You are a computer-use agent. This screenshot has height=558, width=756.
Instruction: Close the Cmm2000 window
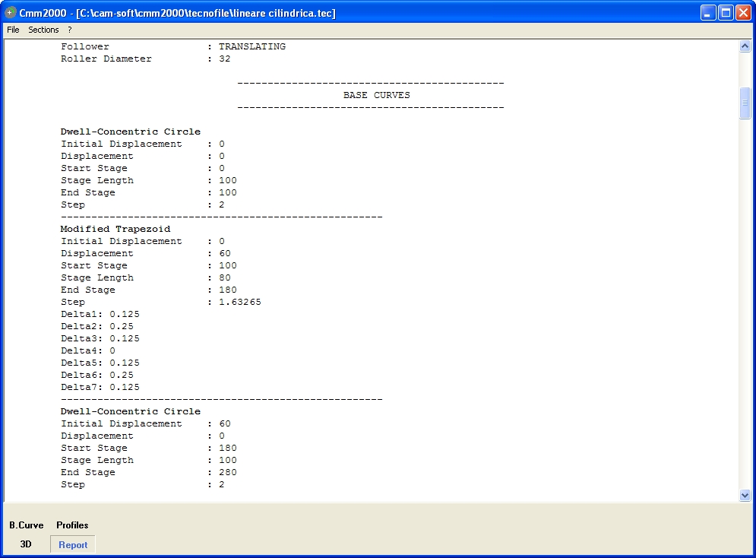coord(744,13)
